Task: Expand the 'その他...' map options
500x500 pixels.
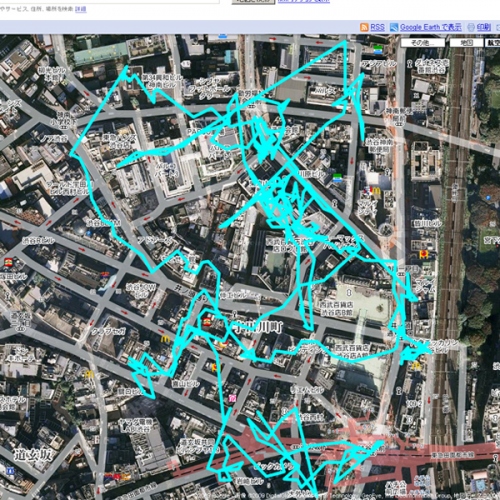Action: pyautogui.click(x=423, y=43)
